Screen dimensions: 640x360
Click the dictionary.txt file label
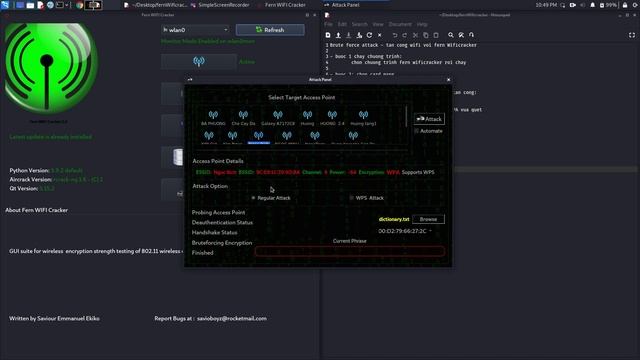(x=394, y=219)
